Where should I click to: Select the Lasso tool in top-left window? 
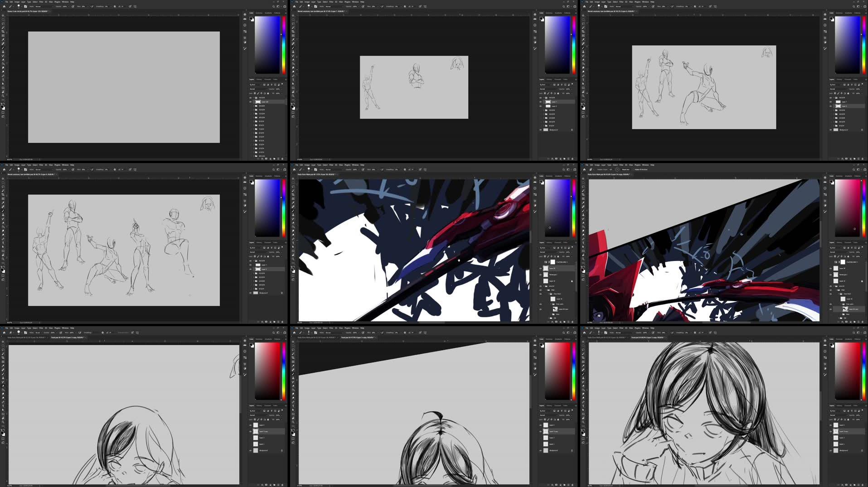click(x=3, y=24)
